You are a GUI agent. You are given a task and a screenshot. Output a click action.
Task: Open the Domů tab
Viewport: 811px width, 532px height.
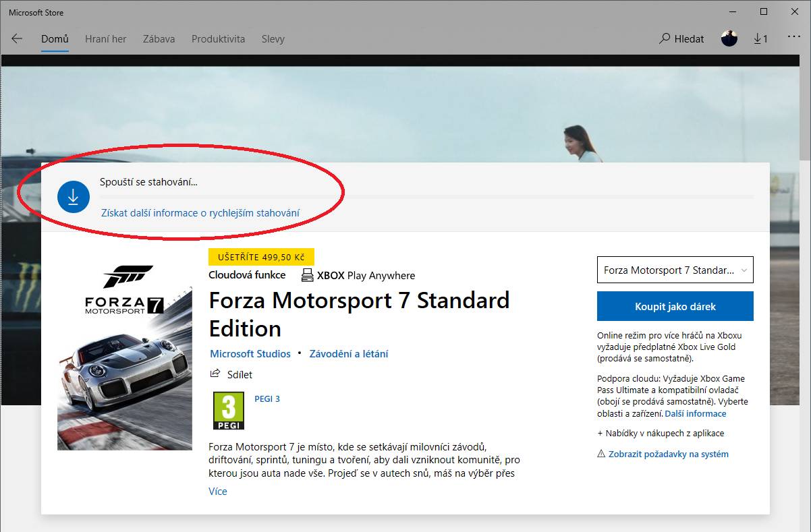pyautogui.click(x=55, y=38)
